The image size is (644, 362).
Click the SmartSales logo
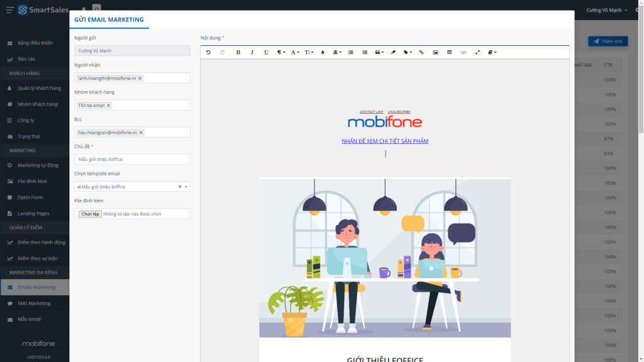(x=43, y=10)
